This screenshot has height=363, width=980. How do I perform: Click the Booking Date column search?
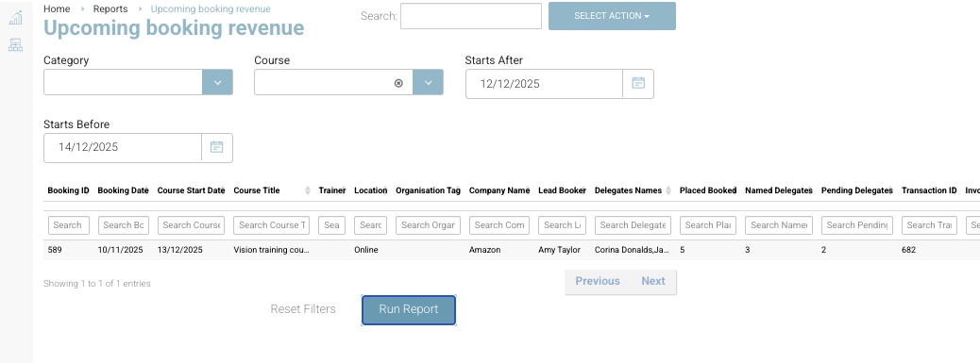[x=123, y=225]
